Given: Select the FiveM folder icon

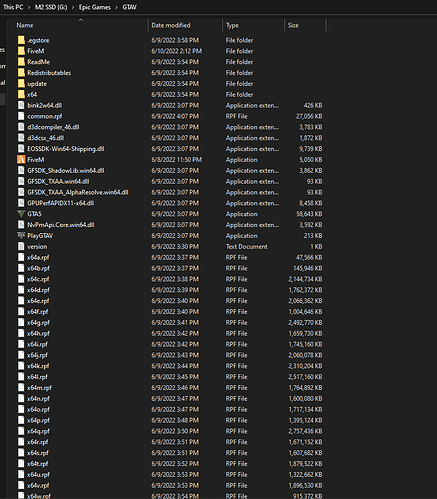Looking at the screenshot, I should tap(21, 51).
